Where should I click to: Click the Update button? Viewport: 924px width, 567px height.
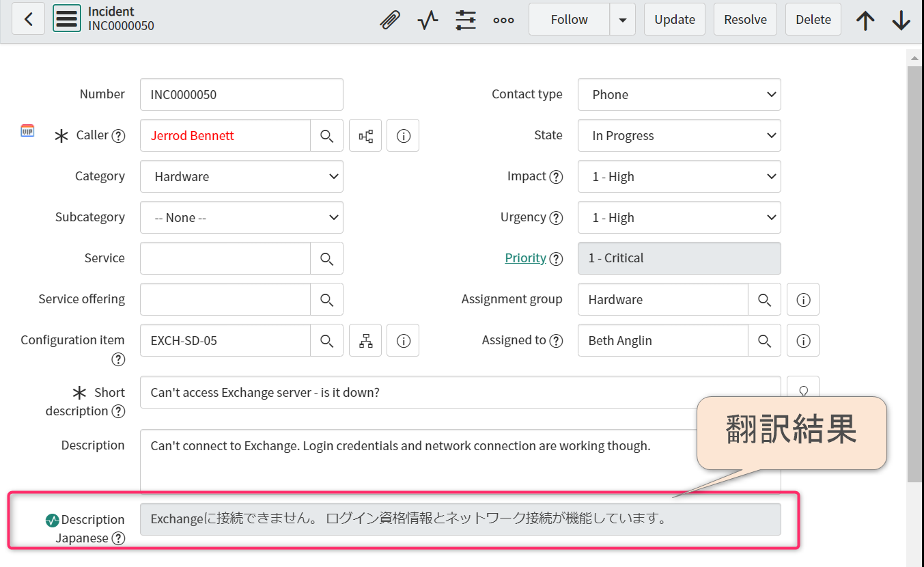point(674,19)
